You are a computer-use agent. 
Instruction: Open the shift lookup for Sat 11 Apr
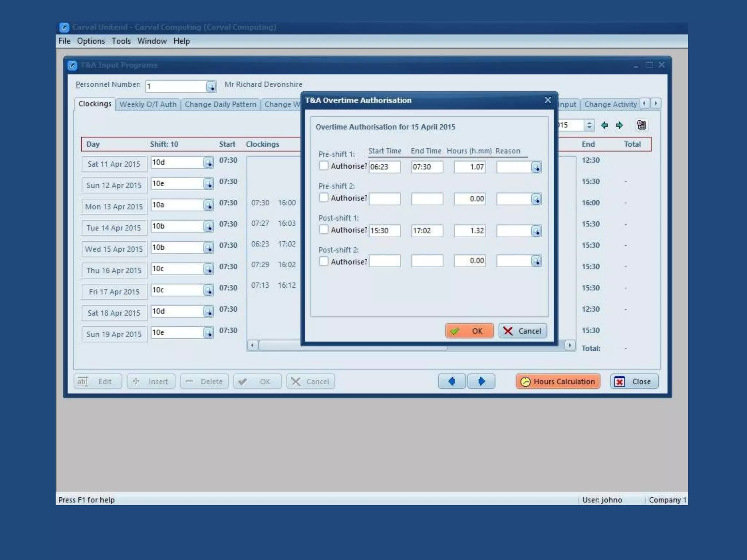[x=208, y=163]
